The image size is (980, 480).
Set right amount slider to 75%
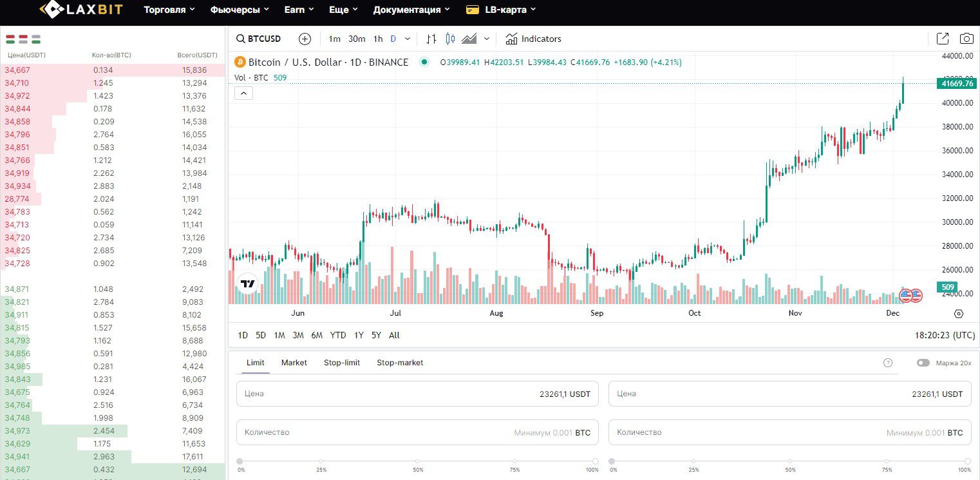[887, 461]
